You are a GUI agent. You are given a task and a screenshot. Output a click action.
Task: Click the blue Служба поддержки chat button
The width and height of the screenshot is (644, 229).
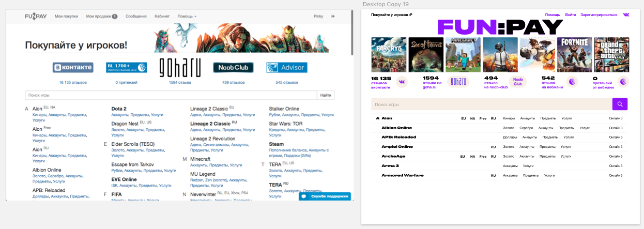[325, 196]
